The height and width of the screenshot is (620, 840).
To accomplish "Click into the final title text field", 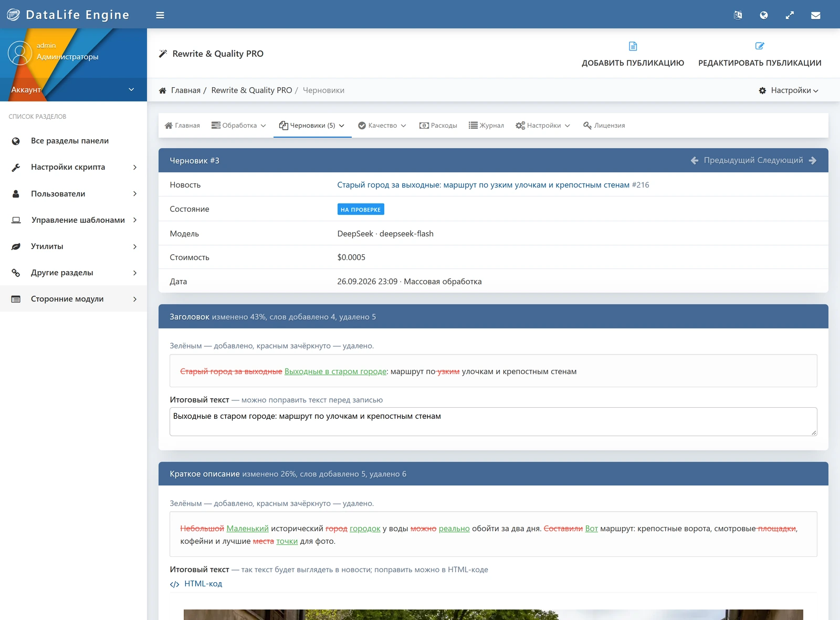I will 493,421.
